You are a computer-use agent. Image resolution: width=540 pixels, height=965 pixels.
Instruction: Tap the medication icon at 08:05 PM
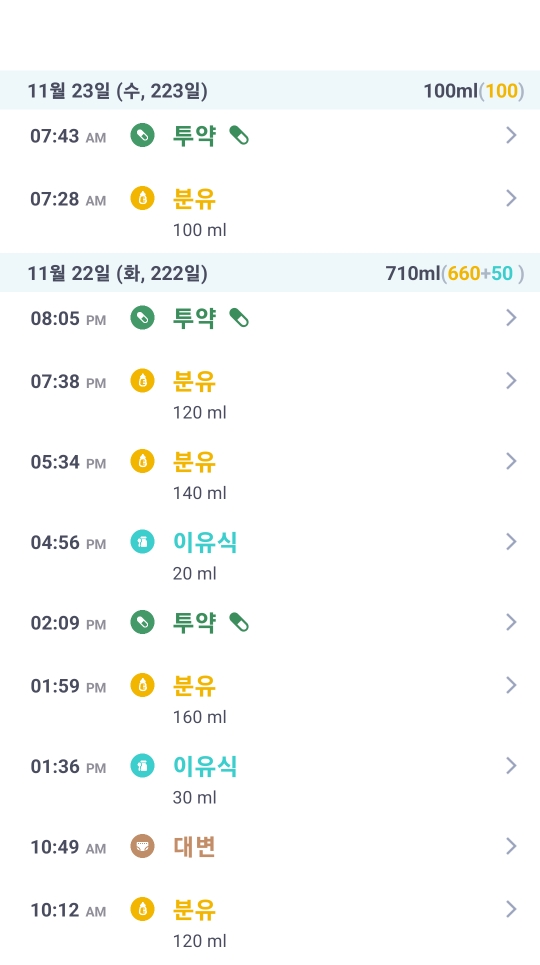pyautogui.click(x=142, y=318)
